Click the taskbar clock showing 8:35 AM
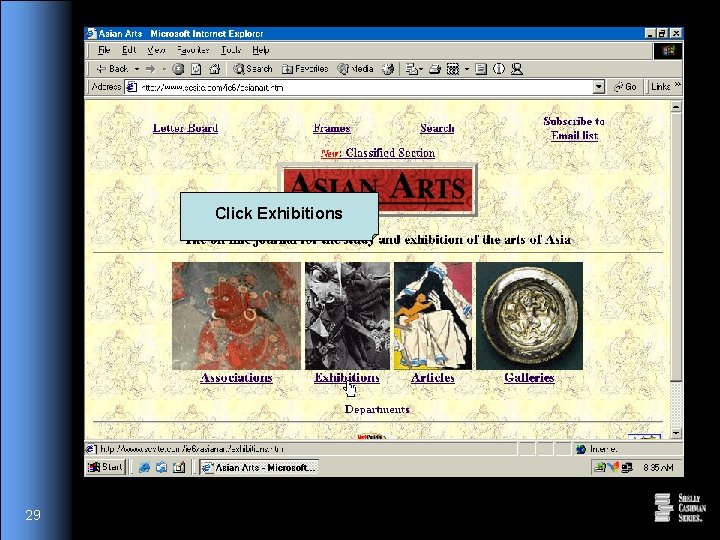This screenshot has width=720, height=540. pyautogui.click(x=658, y=467)
